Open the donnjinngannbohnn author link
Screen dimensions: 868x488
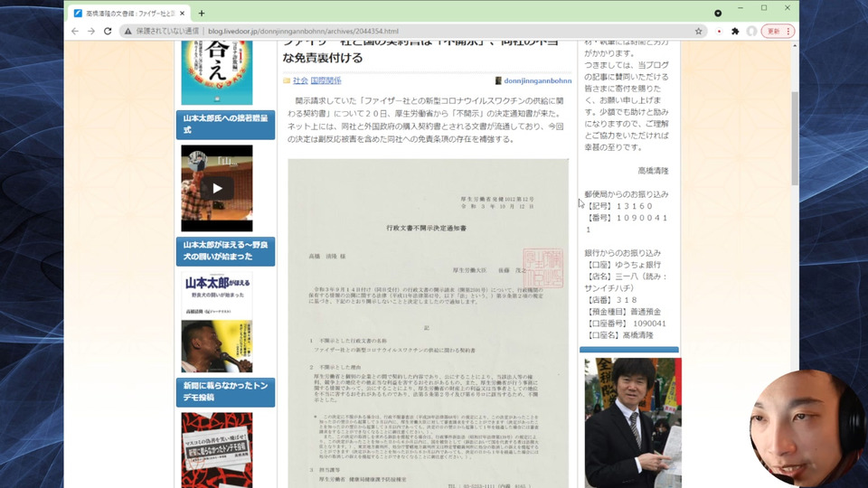pos(537,80)
